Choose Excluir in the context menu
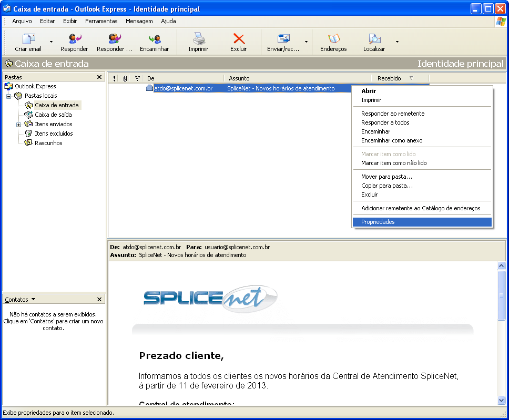This screenshot has height=420, width=509. [422, 194]
